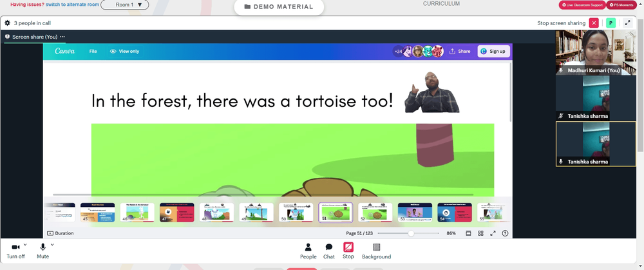Viewport: 644px width, 270px height.
Task: Open the People panel icon
Action: tap(308, 247)
